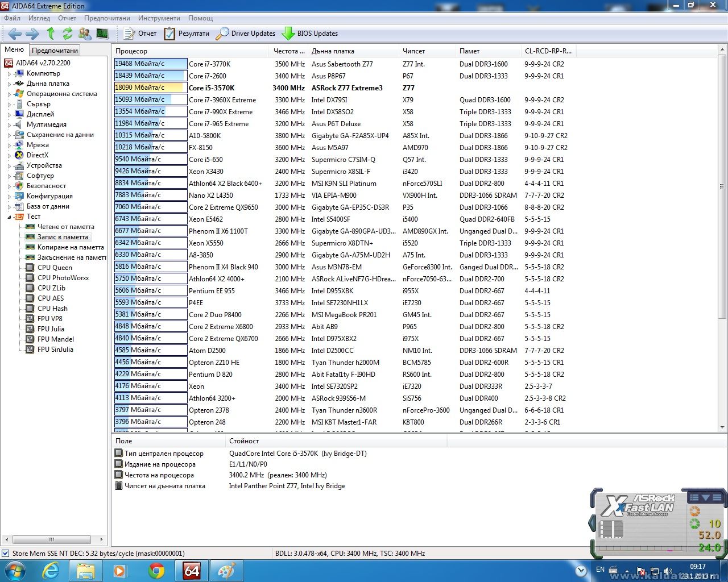Viewport: 728px width, 582px height.
Task: Click the Back navigation arrow
Action: pyautogui.click(x=15, y=34)
